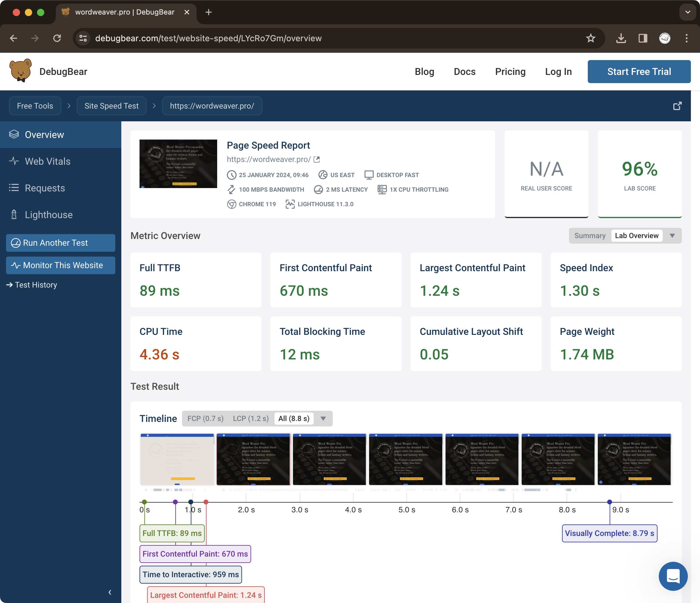Select red-highlighted second filmstrip frame
This screenshot has height=603, width=700.
[253, 460]
